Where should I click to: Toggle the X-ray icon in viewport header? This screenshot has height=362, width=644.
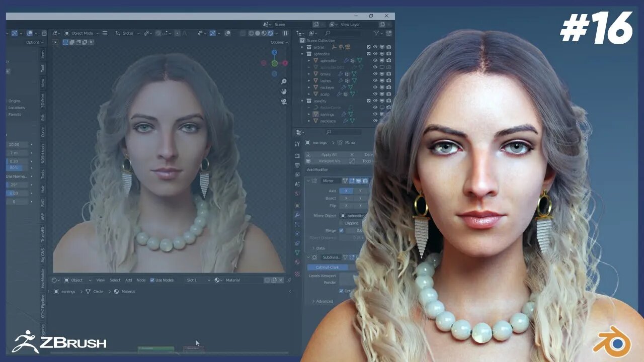click(x=244, y=33)
